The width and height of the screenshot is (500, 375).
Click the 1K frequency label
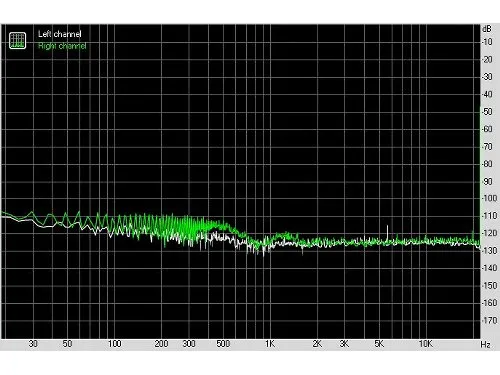270,344
